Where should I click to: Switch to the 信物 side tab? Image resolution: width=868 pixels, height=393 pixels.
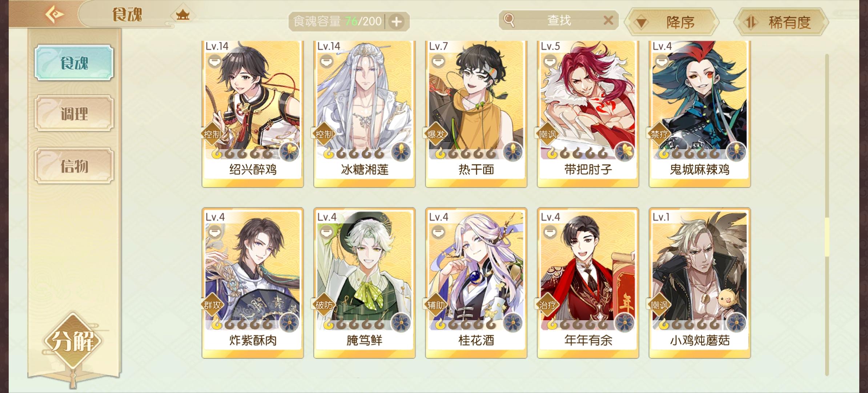pyautogui.click(x=74, y=166)
